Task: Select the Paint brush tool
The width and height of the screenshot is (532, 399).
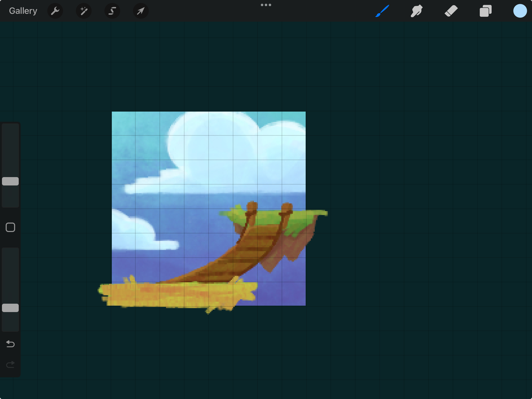Action: tap(382, 11)
